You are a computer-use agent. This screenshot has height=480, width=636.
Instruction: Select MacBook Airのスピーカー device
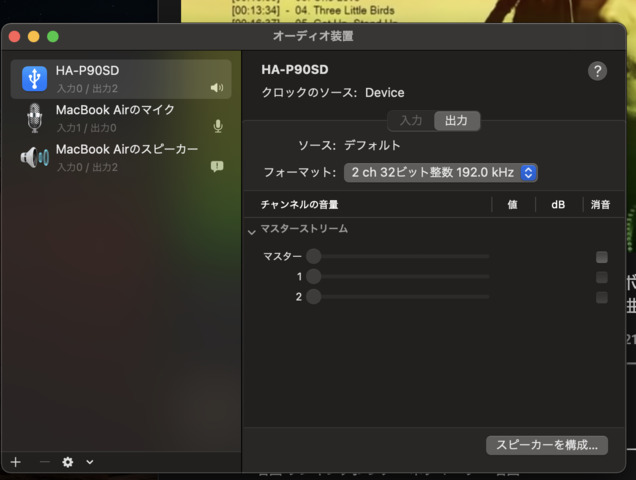(x=121, y=157)
